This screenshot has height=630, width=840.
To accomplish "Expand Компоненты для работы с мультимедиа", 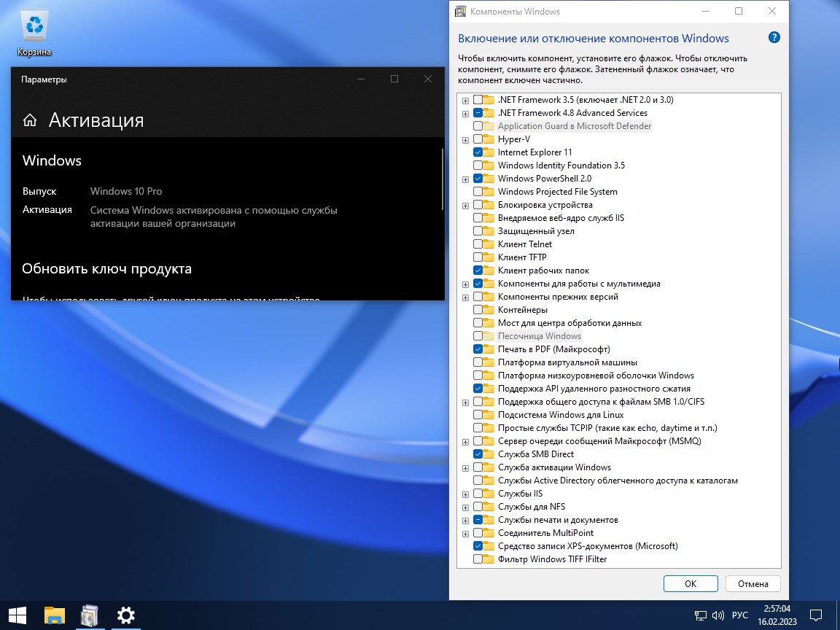I will pos(465,284).
